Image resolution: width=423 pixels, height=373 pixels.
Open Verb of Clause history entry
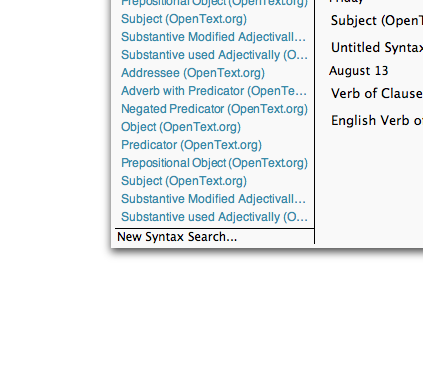click(377, 94)
